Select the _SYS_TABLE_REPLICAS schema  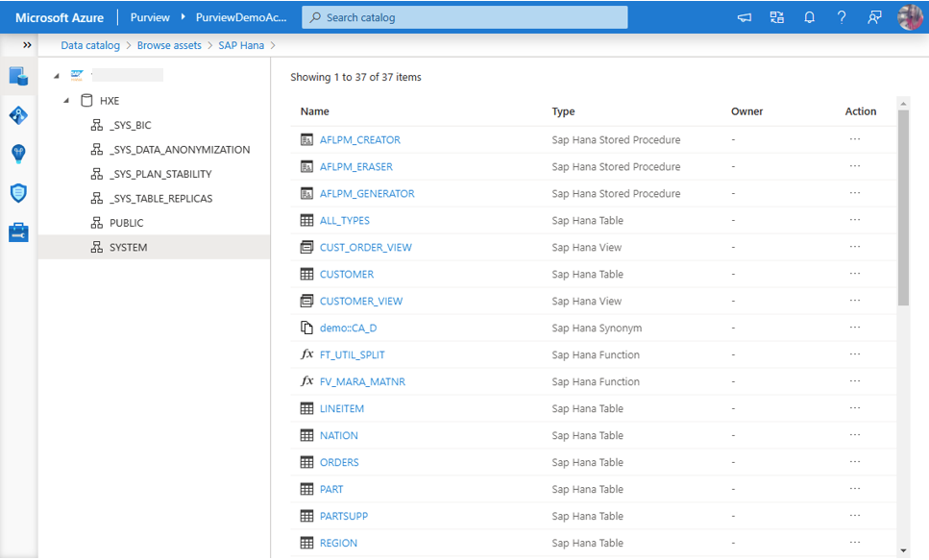click(161, 199)
